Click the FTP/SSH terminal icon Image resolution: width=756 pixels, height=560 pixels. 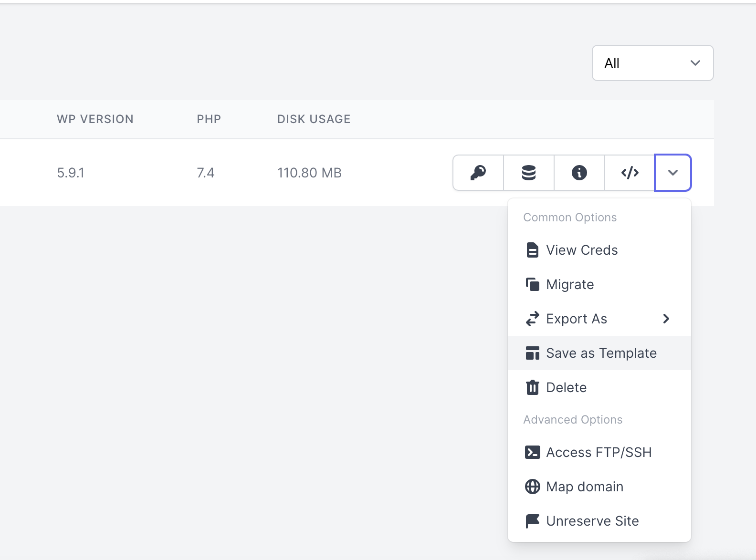(x=532, y=452)
